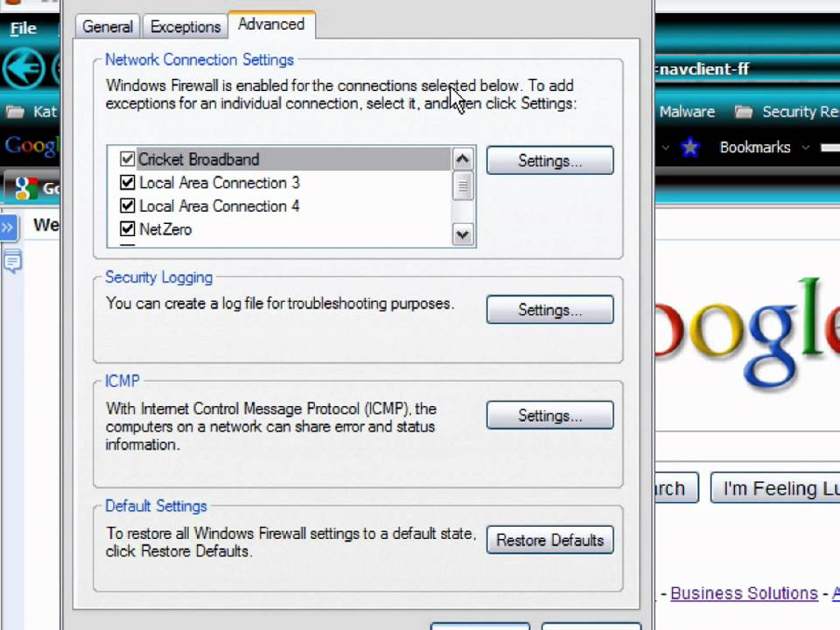This screenshot has height=630, width=840.
Task: Open the ICMP Settings button
Action: [x=549, y=415]
